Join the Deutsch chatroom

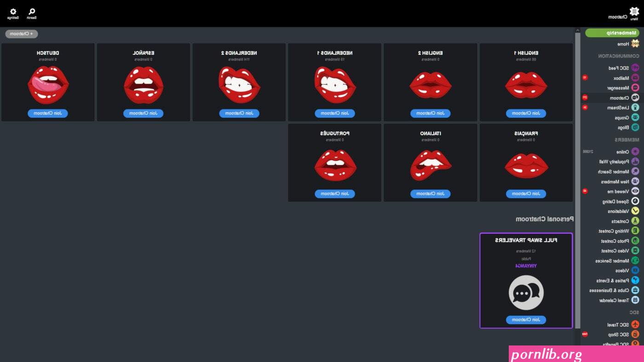coord(47,113)
